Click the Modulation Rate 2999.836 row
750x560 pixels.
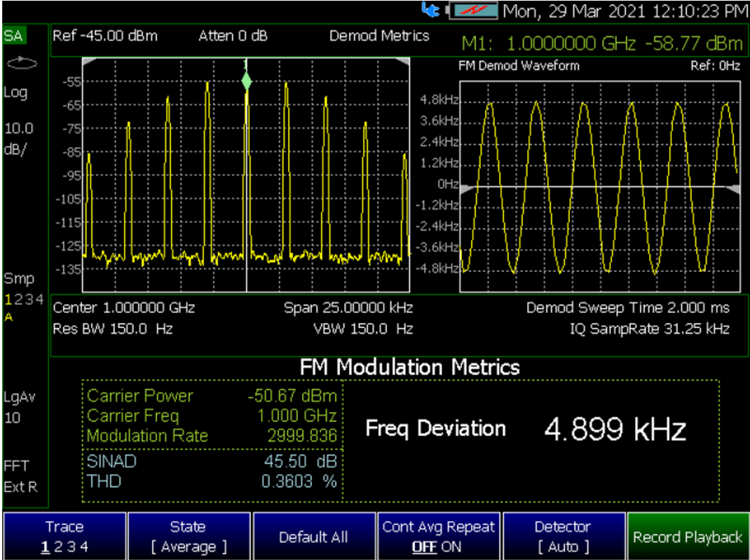[x=212, y=436]
